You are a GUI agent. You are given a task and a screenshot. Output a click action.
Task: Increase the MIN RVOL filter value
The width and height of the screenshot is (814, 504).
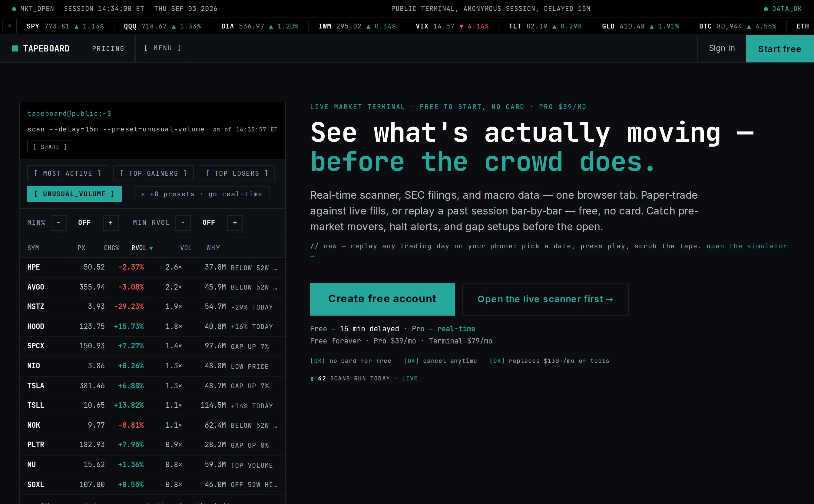point(235,223)
